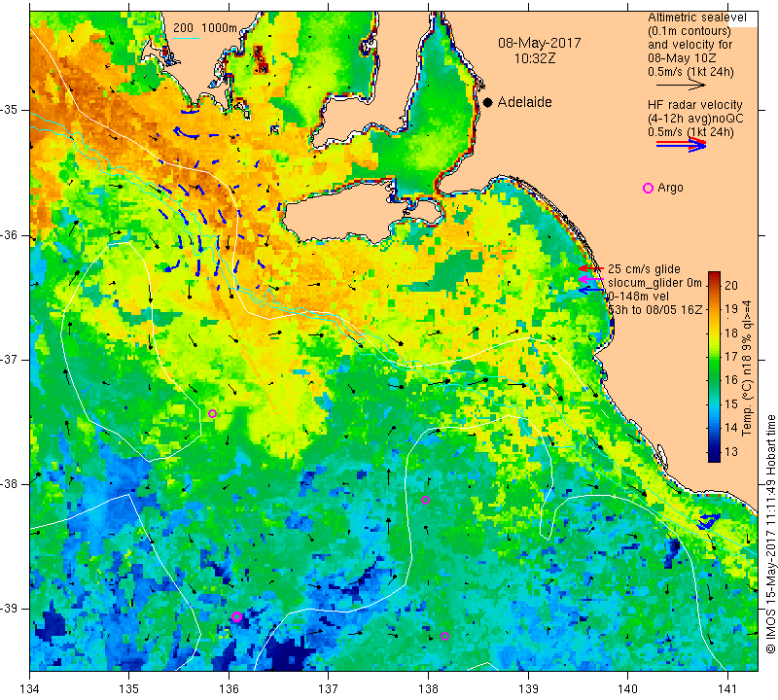Click the longitude axis label 134
Image resolution: width=778 pixels, height=700 pixels.
pos(30,688)
